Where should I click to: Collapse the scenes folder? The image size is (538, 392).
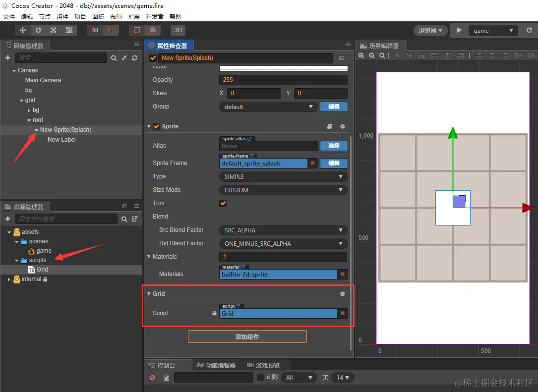(16, 241)
